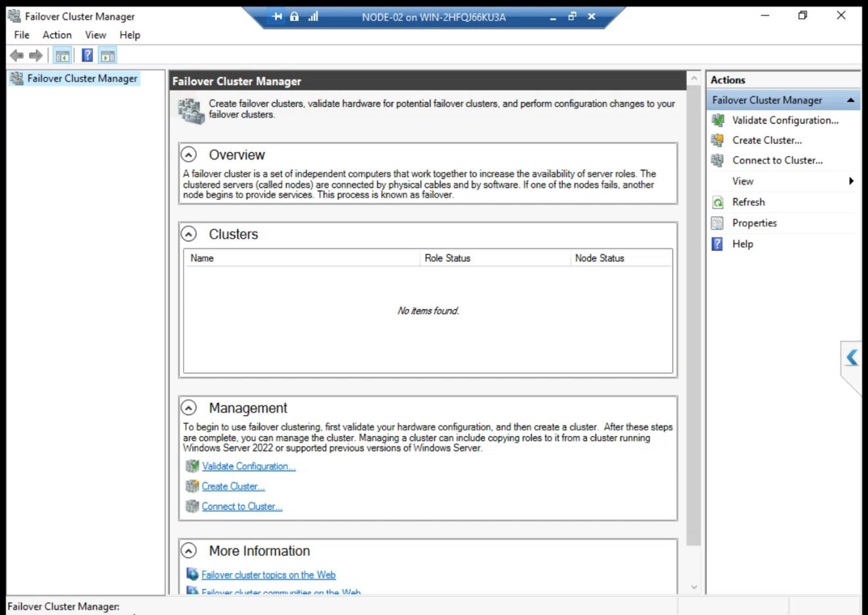Collapse the Overview section
Viewport: 868px width, 615px height.
click(x=189, y=155)
